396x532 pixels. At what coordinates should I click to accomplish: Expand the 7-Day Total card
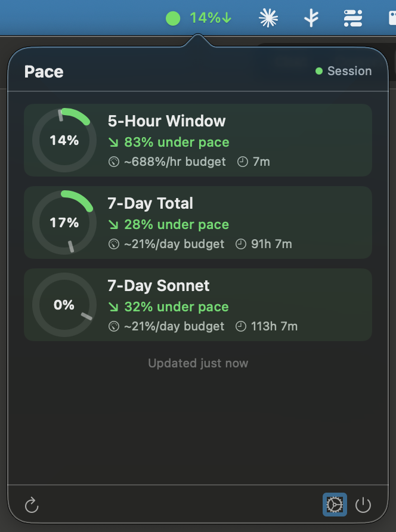tap(198, 222)
